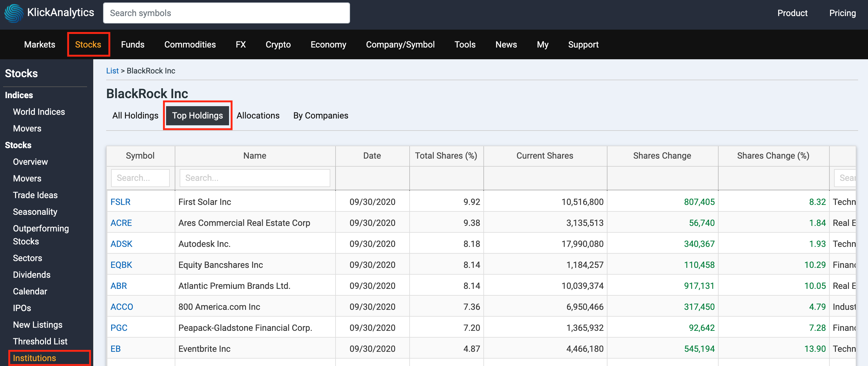Open the Tools menu
The width and height of the screenshot is (868, 366).
[x=465, y=44]
